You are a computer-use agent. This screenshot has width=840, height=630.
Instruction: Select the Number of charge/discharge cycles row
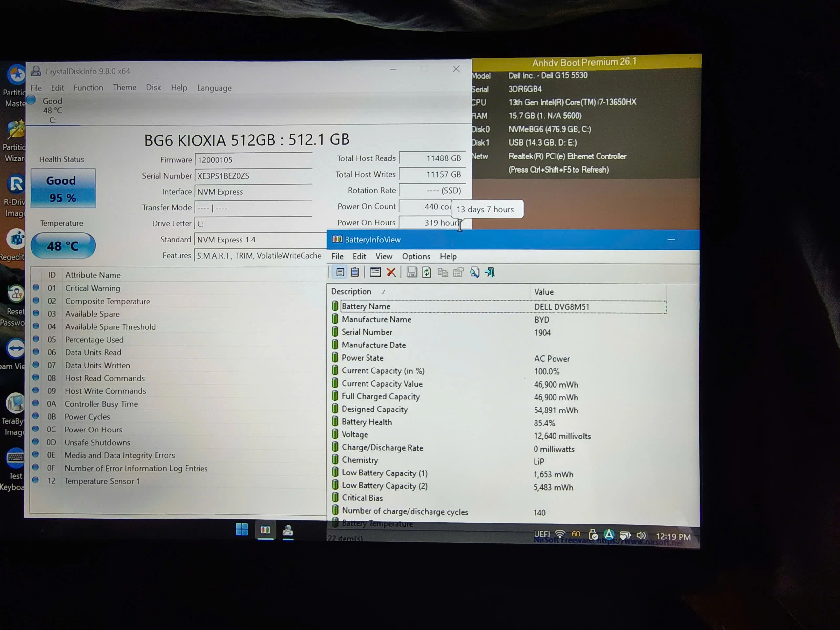[x=499, y=512]
